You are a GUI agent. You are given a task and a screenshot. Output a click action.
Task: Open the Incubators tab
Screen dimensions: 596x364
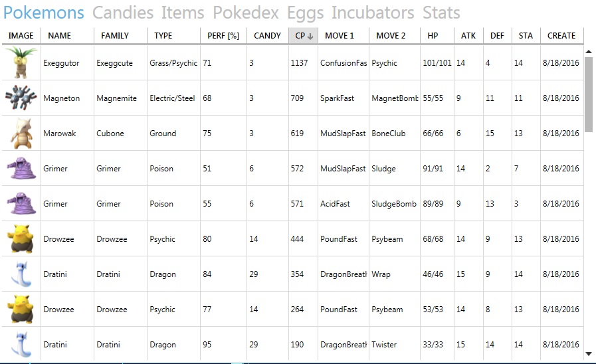point(373,13)
